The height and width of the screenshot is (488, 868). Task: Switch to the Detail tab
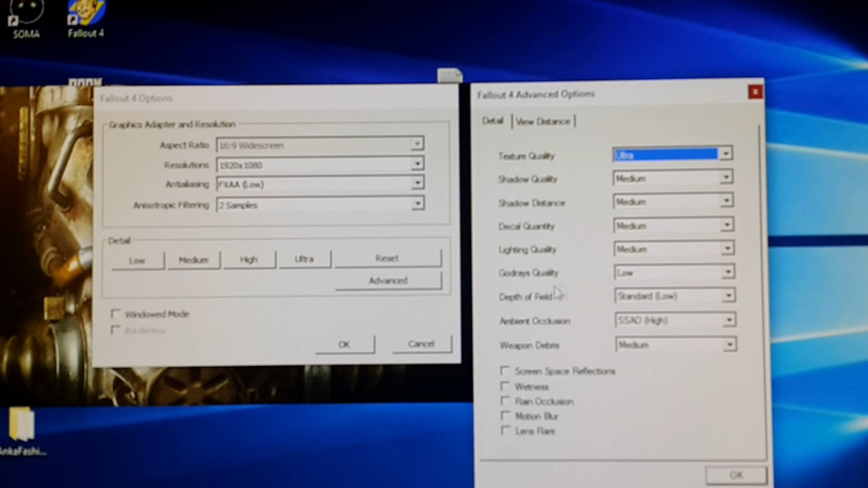pyautogui.click(x=492, y=120)
